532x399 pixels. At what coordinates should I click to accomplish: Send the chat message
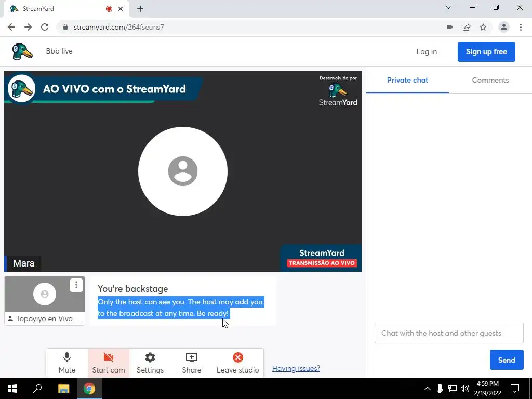click(507, 360)
